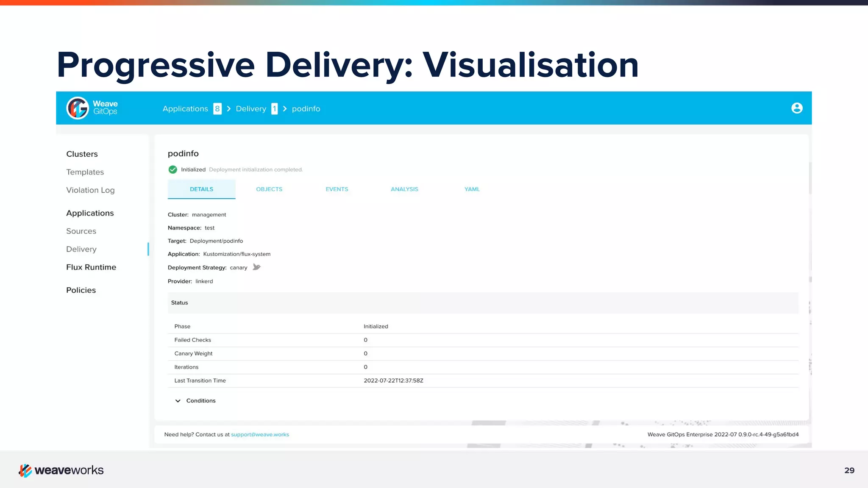Click the Target value Deployment/podinfo
Image resolution: width=868 pixels, height=488 pixels.
point(216,241)
